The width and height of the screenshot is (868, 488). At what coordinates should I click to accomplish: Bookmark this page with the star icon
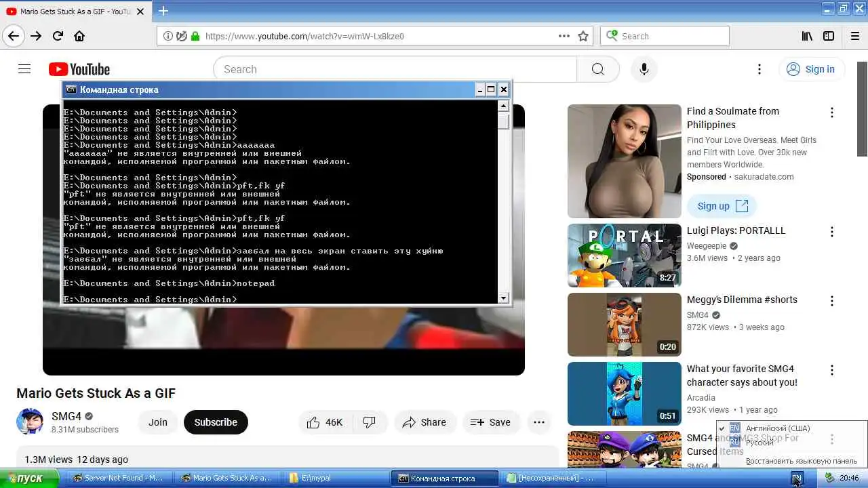click(x=583, y=36)
